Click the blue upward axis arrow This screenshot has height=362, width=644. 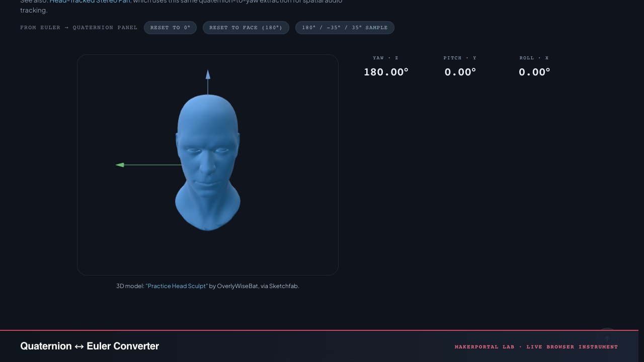coord(208,75)
